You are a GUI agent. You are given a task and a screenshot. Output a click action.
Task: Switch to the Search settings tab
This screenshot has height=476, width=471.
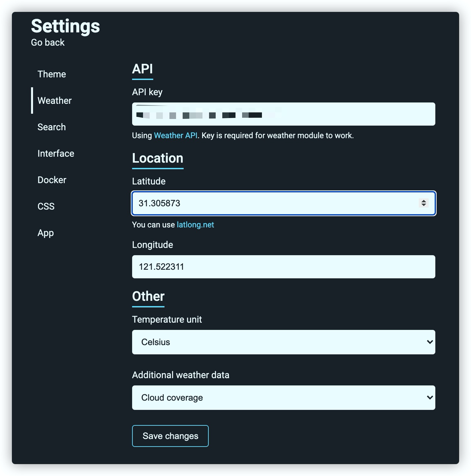52,127
